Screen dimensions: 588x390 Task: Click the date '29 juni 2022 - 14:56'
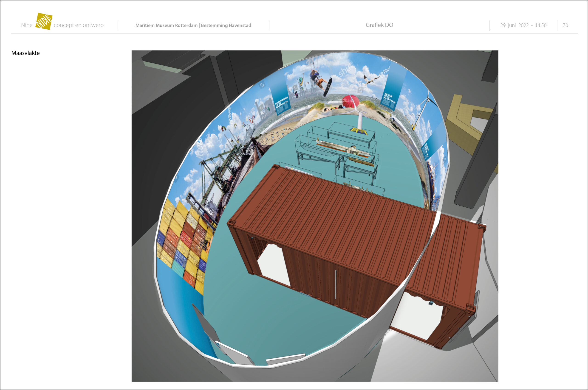pyautogui.click(x=523, y=25)
